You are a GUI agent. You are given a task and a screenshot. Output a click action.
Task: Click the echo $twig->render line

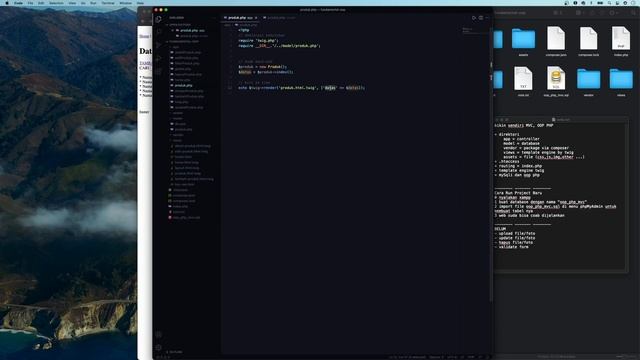click(x=302, y=88)
